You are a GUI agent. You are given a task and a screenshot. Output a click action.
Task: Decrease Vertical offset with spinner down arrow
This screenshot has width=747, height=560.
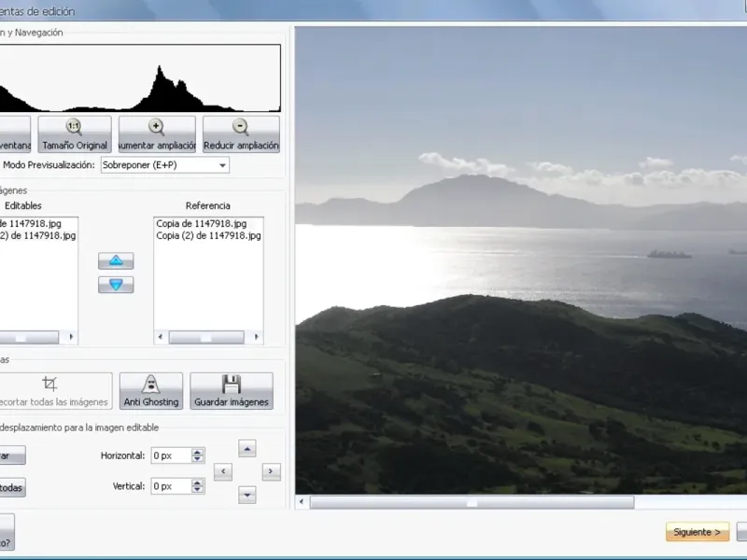coord(197,490)
